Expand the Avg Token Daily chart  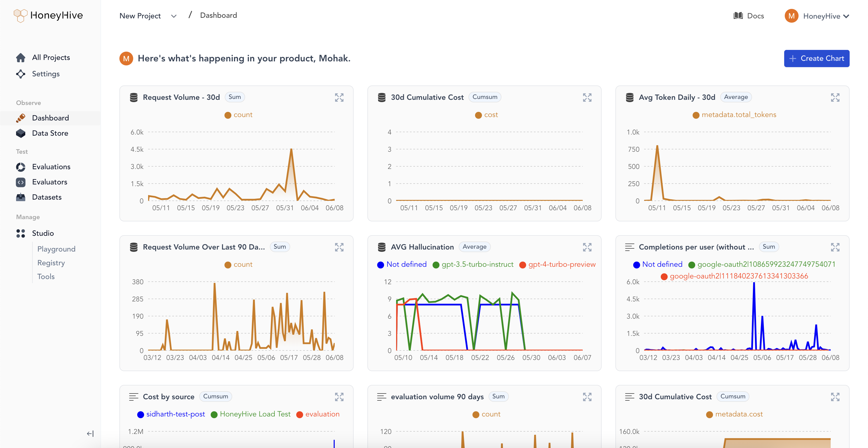[835, 98]
